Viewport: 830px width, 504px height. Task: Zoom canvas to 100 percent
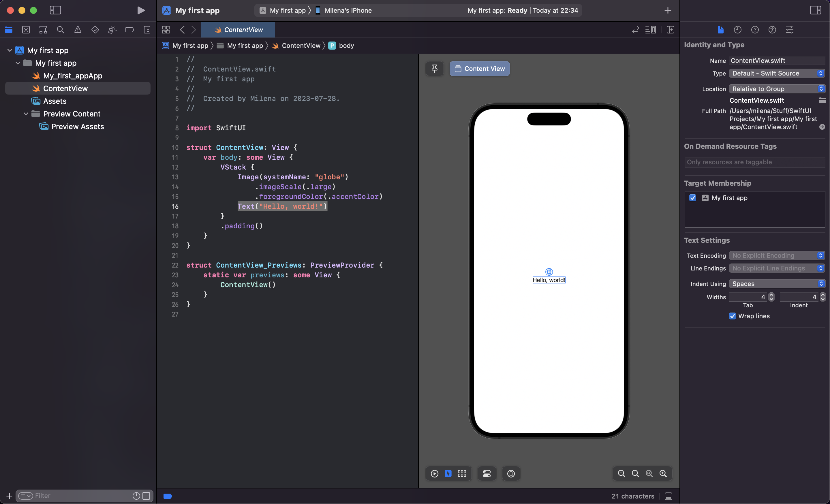635,474
